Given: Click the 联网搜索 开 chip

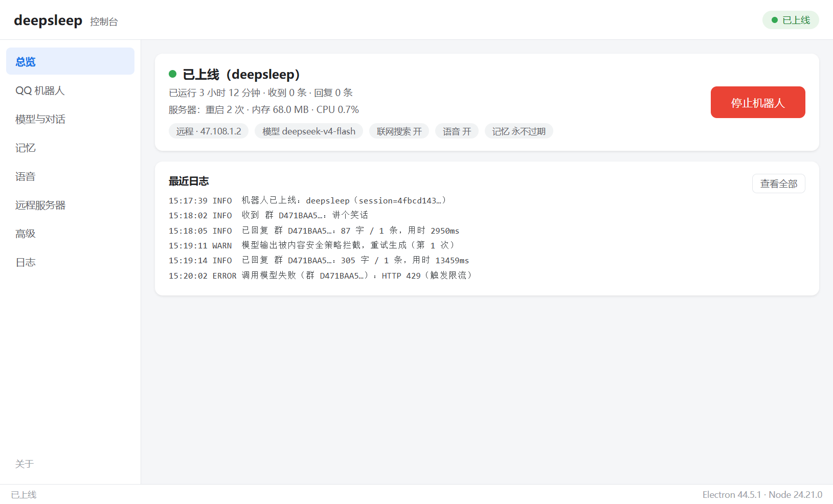Looking at the screenshot, I should click(x=399, y=131).
